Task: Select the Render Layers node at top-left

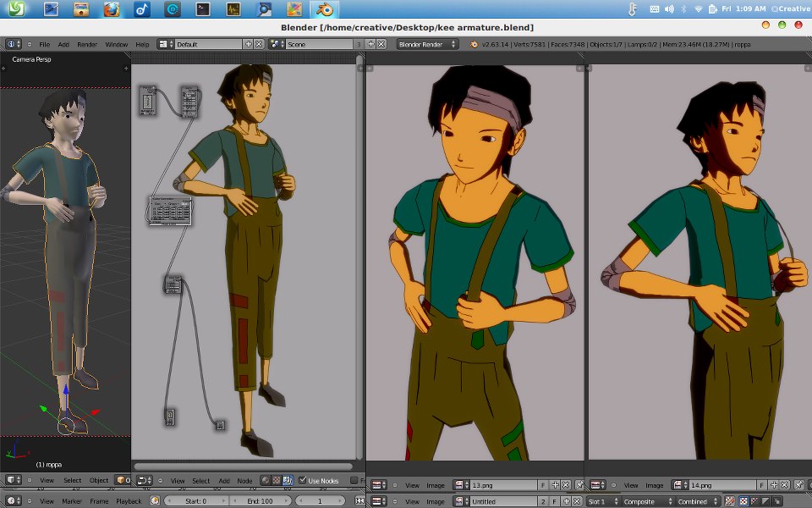Action: (147, 100)
